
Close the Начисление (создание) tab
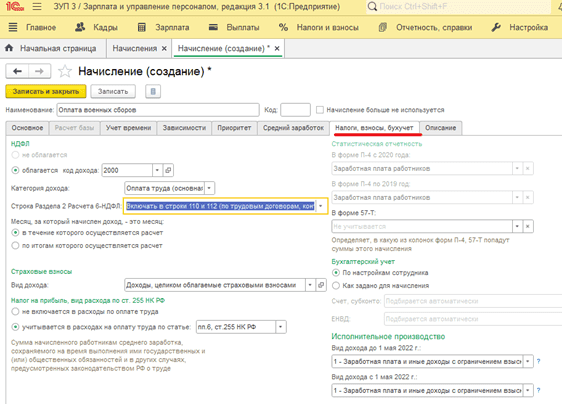[x=277, y=48]
